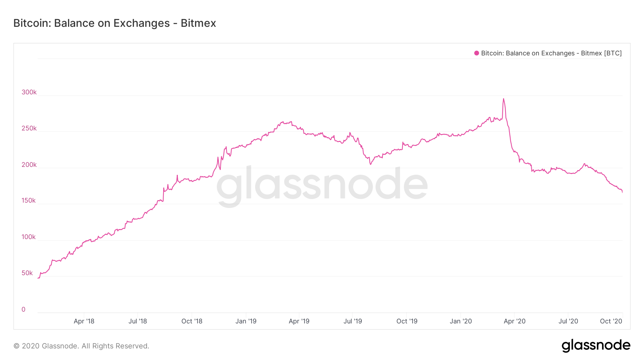The width and height of the screenshot is (644, 362).
Task: Click the peak of the line near March 2020
Action: click(x=503, y=99)
